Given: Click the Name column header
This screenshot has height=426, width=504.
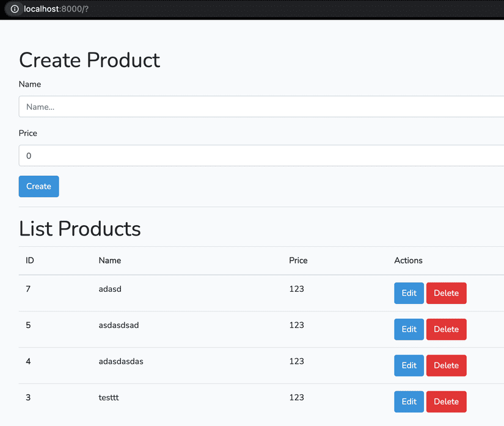Looking at the screenshot, I should [x=110, y=260].
